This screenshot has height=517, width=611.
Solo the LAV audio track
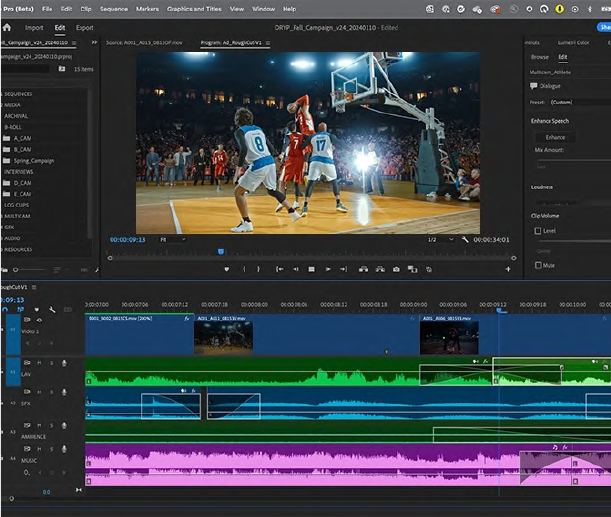coord(51,363)
